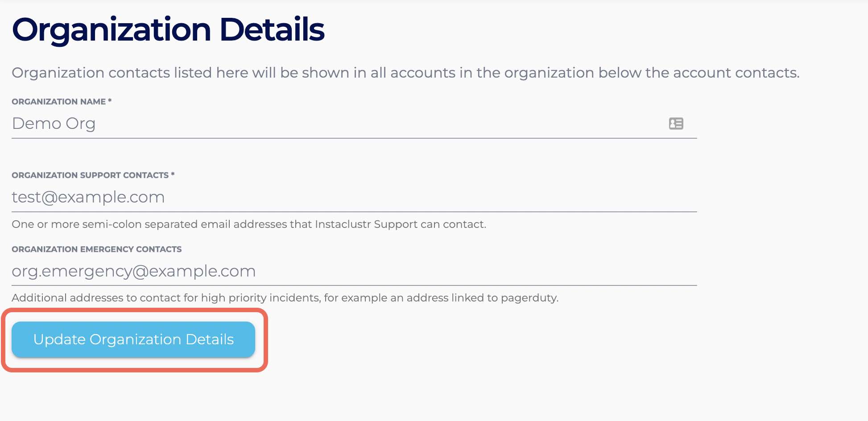Click the words 'account contacts' in description
Viewport: 868px width, 421px height.
click(735, 73)
